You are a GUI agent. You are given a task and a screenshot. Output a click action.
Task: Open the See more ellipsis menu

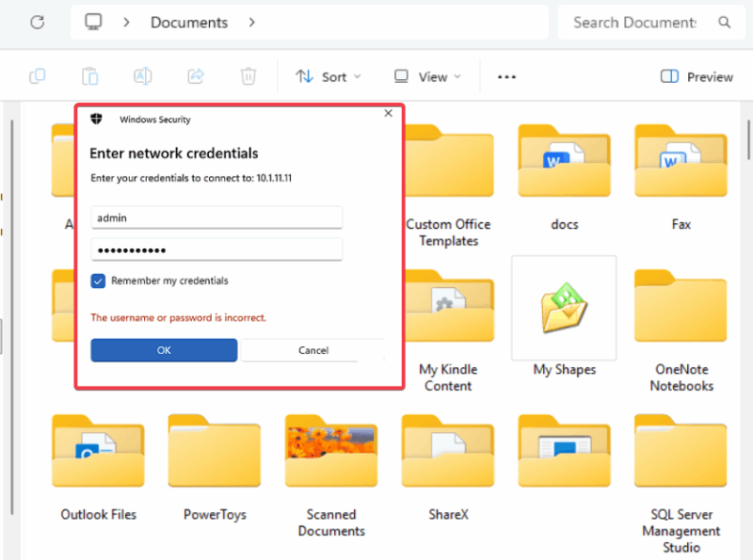pos(506,76)
